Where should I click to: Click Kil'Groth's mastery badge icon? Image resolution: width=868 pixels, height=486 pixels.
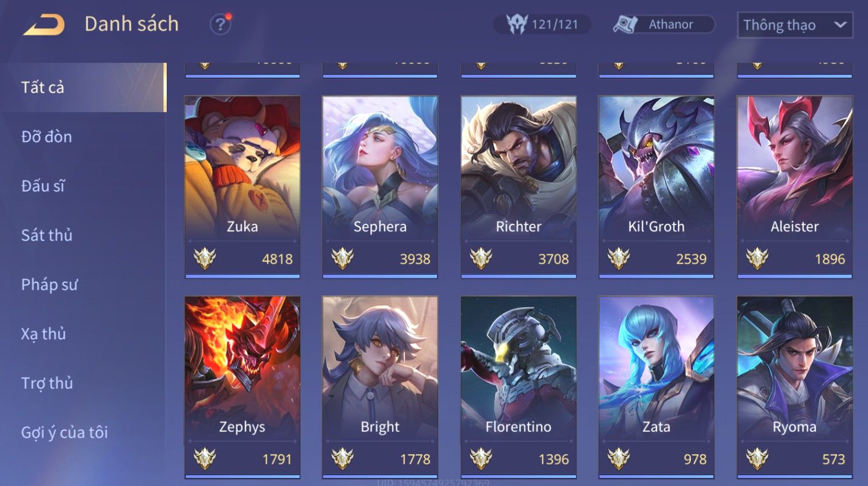point(619,259)
